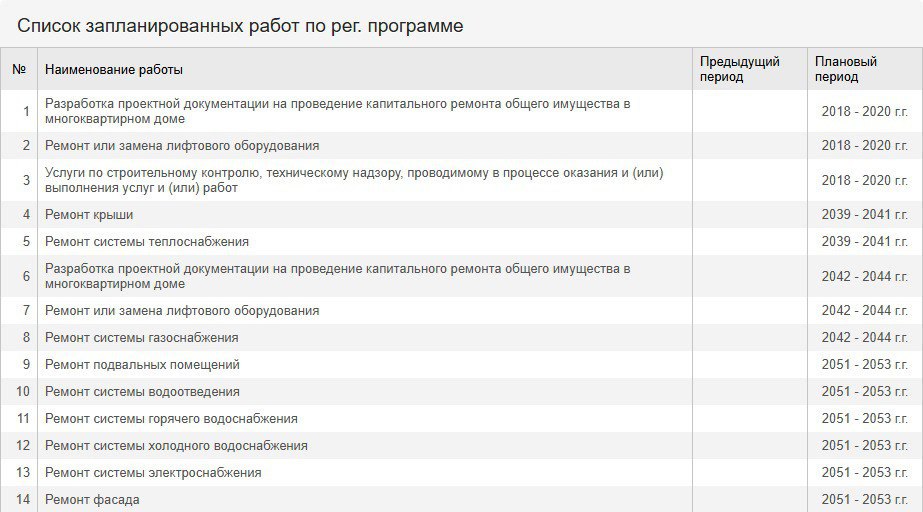Click the 'Список запланированных работ' heading
The width and height of the screenshot is (923, 512).
point(240,26)
